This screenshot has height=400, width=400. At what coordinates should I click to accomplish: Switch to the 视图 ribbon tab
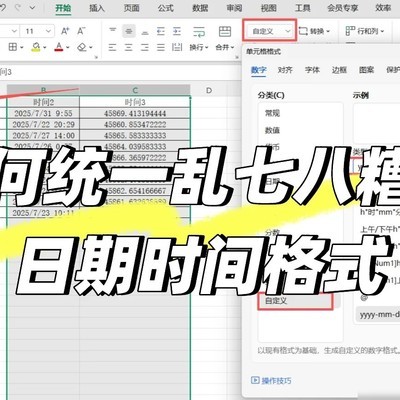click(269, 8)
